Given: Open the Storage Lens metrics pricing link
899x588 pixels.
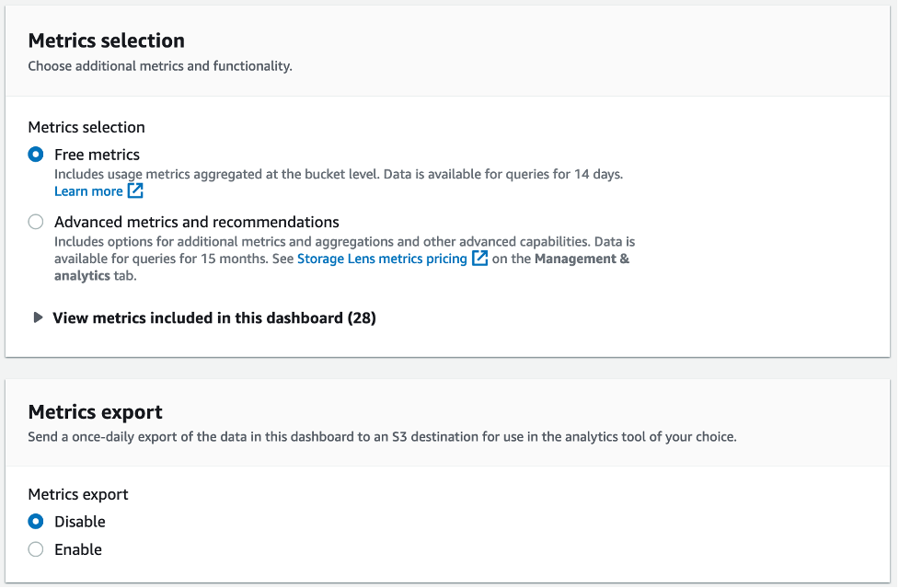Looking at the screenshot, I should 382,259.
